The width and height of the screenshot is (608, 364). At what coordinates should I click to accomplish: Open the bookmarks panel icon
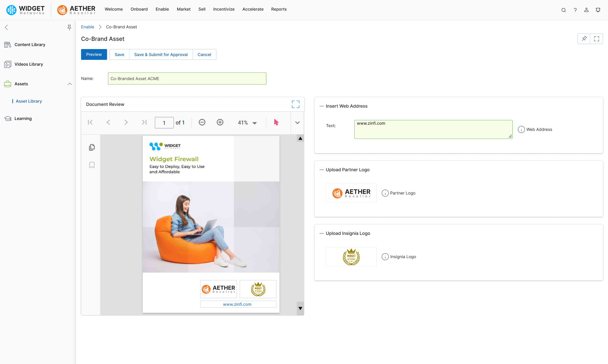coord(92,165)
